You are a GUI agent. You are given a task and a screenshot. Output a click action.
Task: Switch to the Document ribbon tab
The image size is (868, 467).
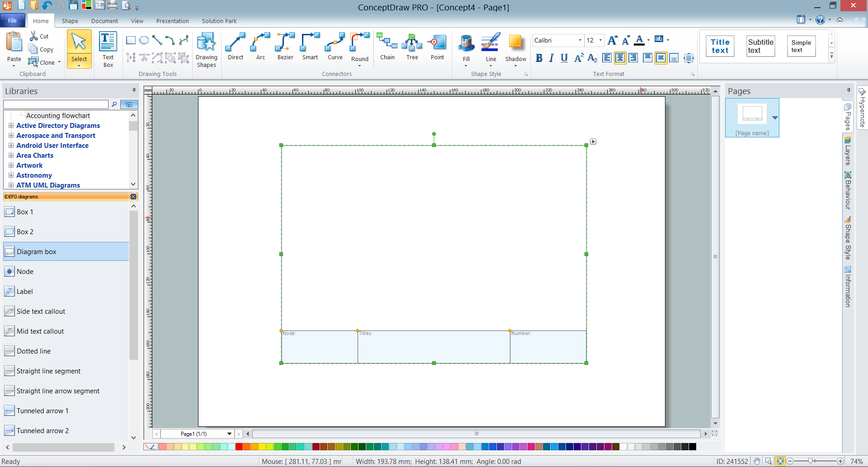tap(104, 21)
